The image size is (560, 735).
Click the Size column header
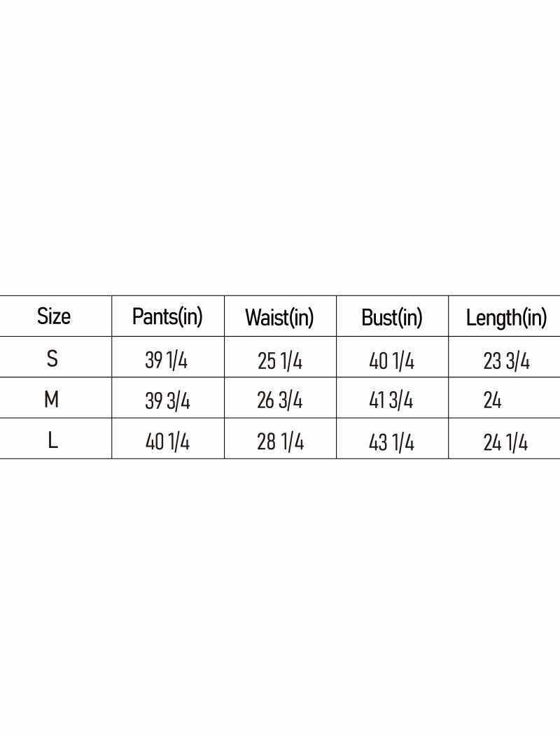click(54, 316)
